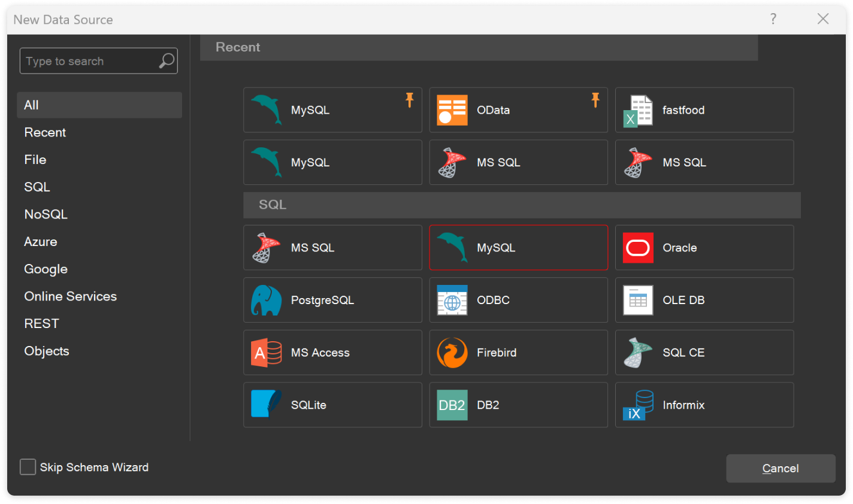Click the SQLite feather icon

pyautogui.click(x=267, y=405)
